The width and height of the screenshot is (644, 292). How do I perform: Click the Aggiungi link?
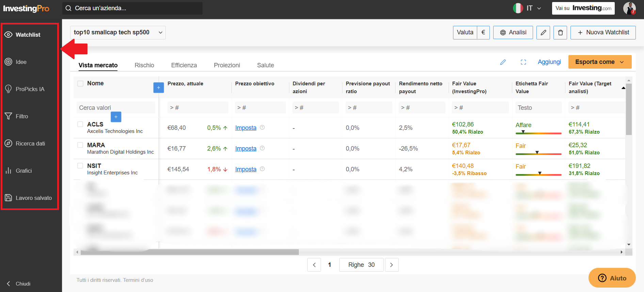click(x=549, y=62)
